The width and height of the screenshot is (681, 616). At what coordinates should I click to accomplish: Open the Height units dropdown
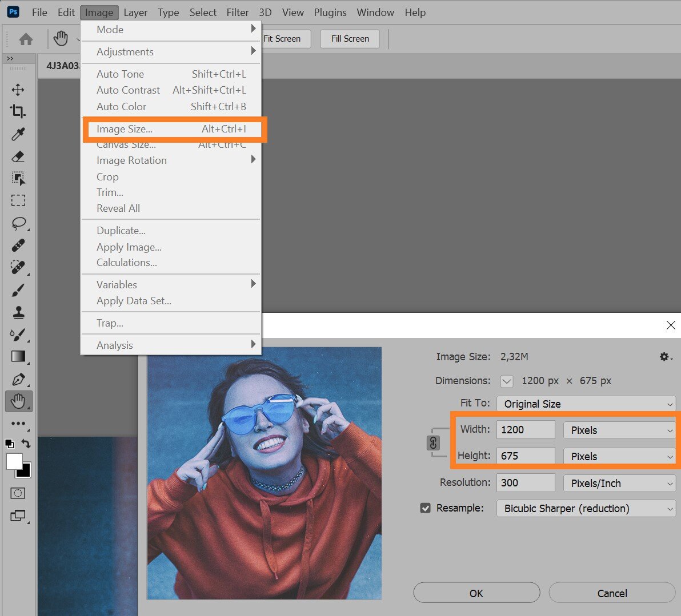(619, 456)
